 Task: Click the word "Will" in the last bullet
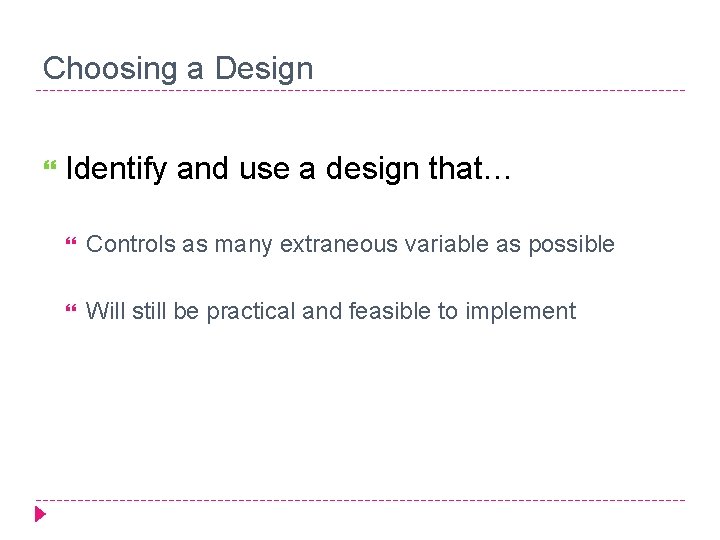[x=103, y=311]
